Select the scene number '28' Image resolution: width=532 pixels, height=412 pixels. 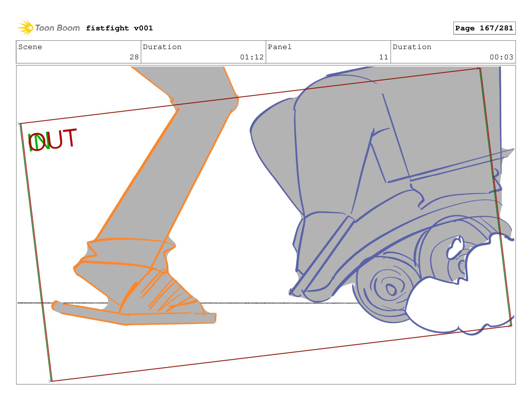coord(134,57)
